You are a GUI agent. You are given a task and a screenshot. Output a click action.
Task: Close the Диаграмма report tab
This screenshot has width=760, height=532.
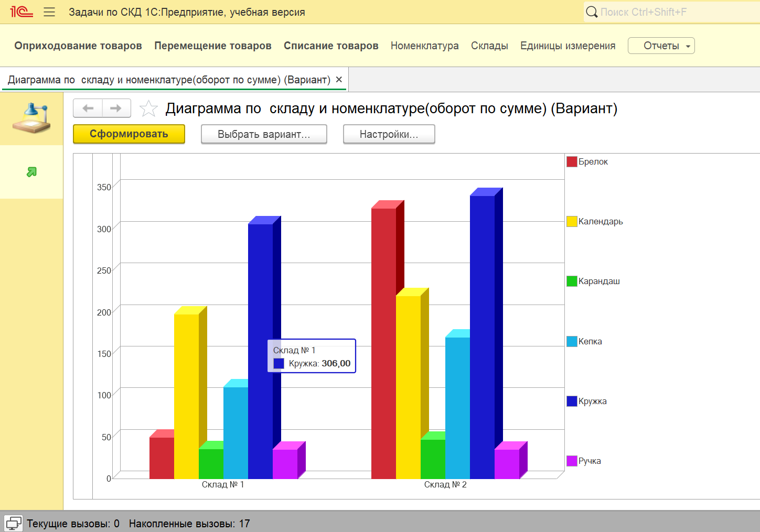coord(339,80)
